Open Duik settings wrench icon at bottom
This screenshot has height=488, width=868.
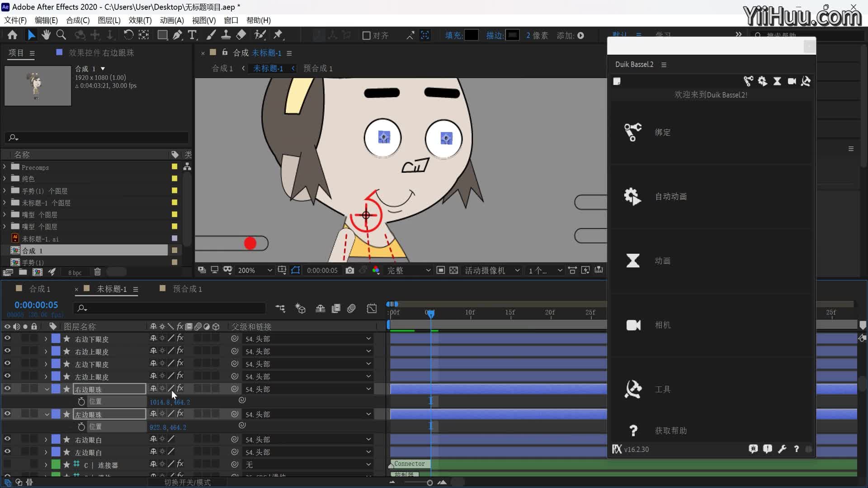click(x=782, y=449)
